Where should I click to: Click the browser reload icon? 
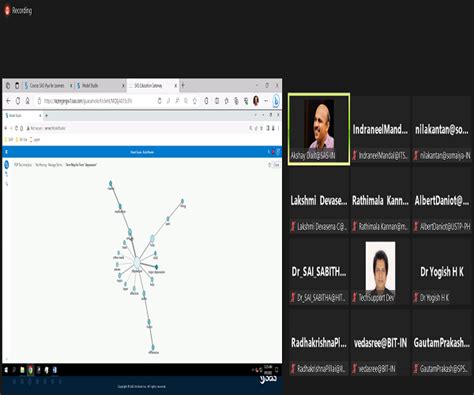18,101
